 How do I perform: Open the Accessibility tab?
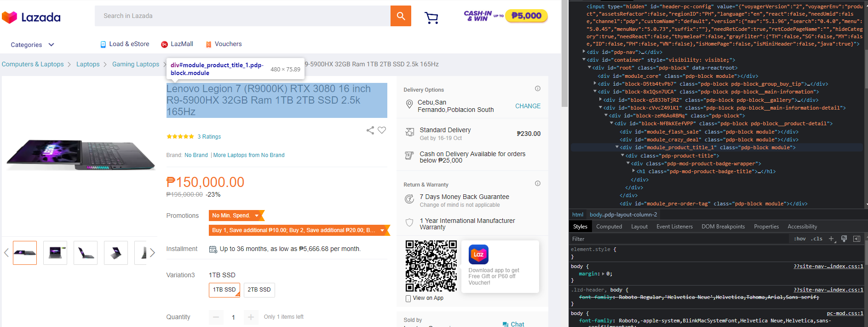pyautogui.click(x=802, y=227)
